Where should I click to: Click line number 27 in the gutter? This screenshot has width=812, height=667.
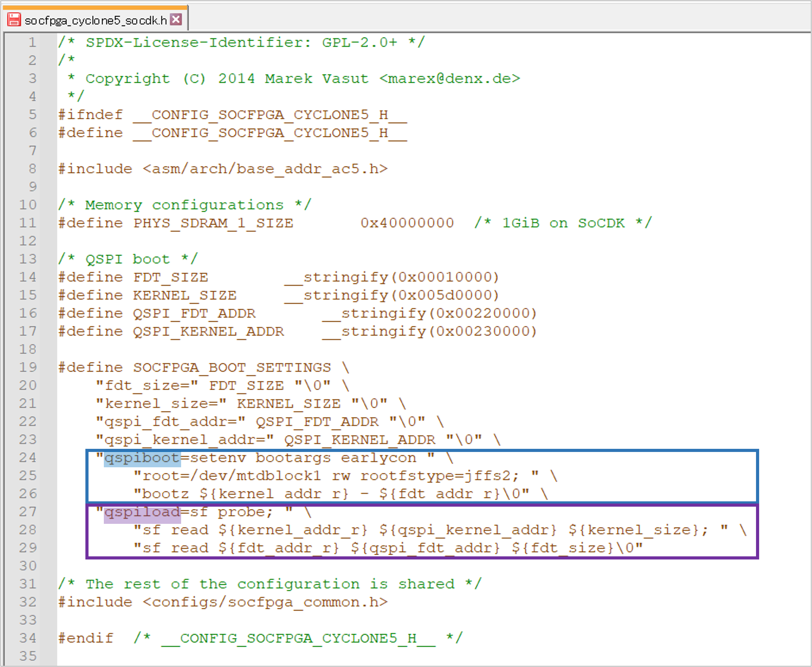click(28, 512)
